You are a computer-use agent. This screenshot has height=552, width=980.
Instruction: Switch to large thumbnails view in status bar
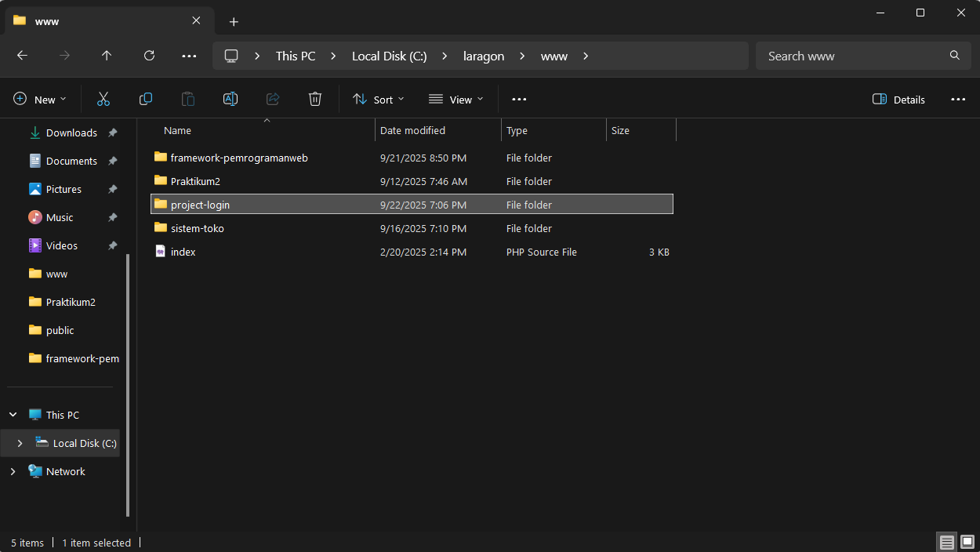[967, 543]
